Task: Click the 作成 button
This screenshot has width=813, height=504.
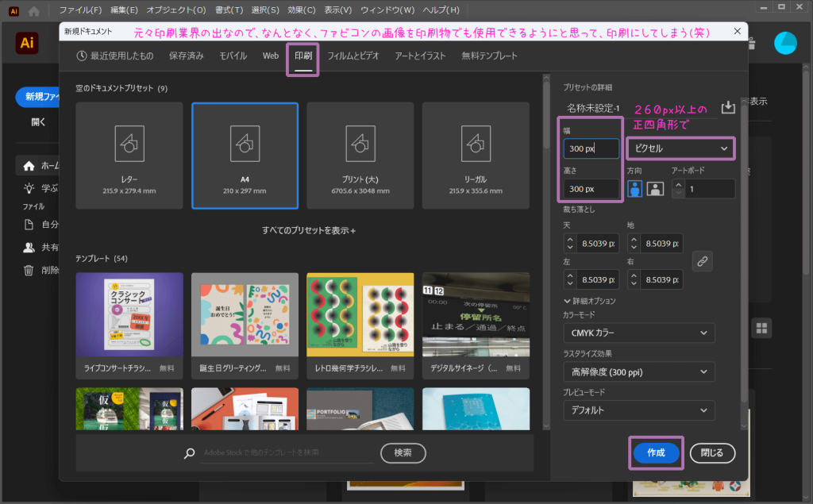Action: 656,453
